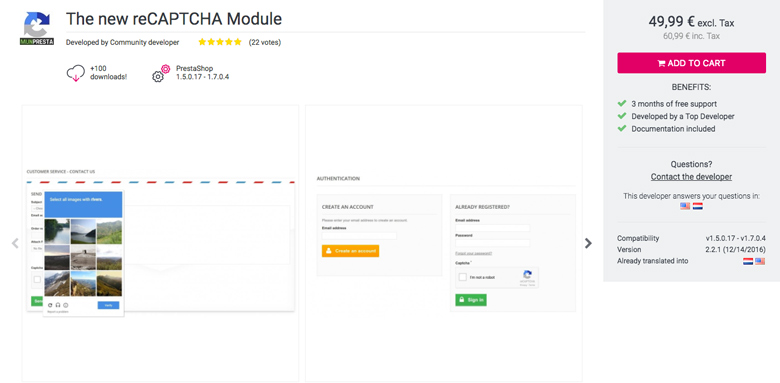Show the next screenshot with right arrow
The image size is (780, 383).
pos(588,243)
